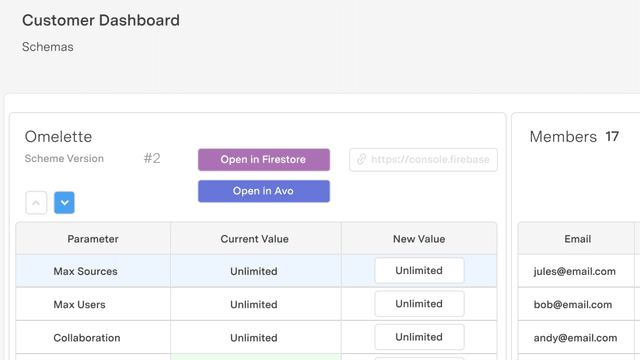Click the up chevron button
Screen dimensions: 640x360
[36, 202]
